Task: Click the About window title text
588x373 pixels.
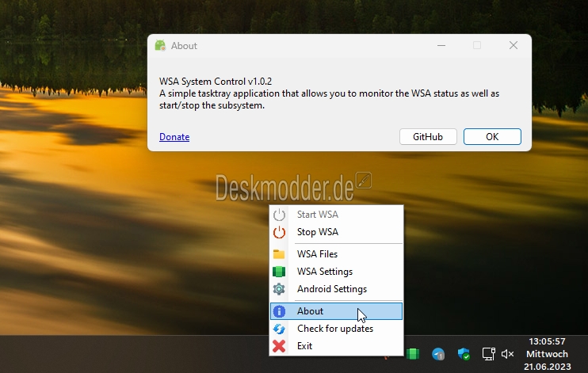Action: point(184,46)
